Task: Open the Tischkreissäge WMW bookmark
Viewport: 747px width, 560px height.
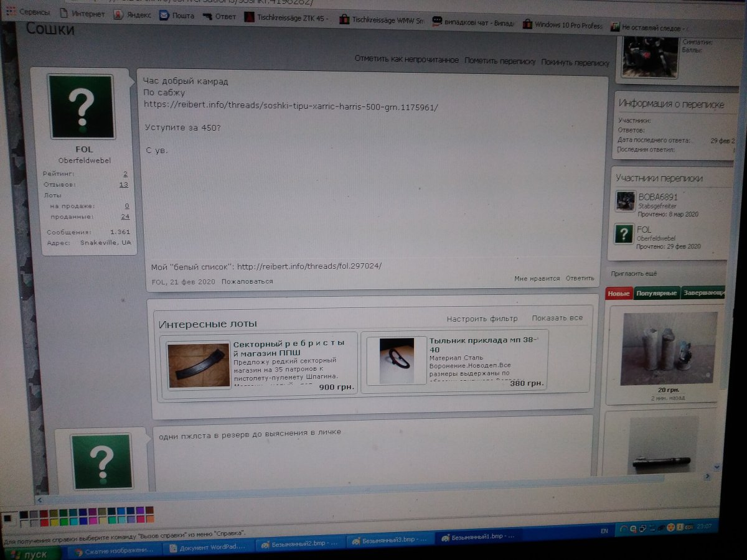Action: (382, 19)
